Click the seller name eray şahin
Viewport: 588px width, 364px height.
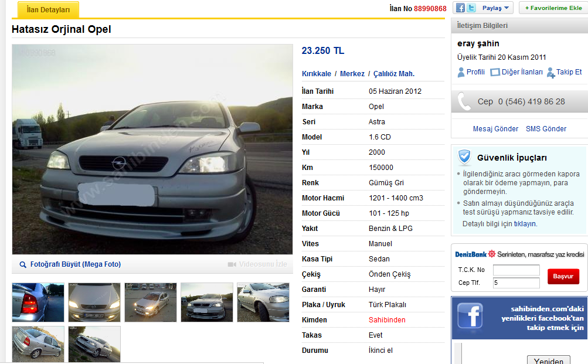[478, 43]
